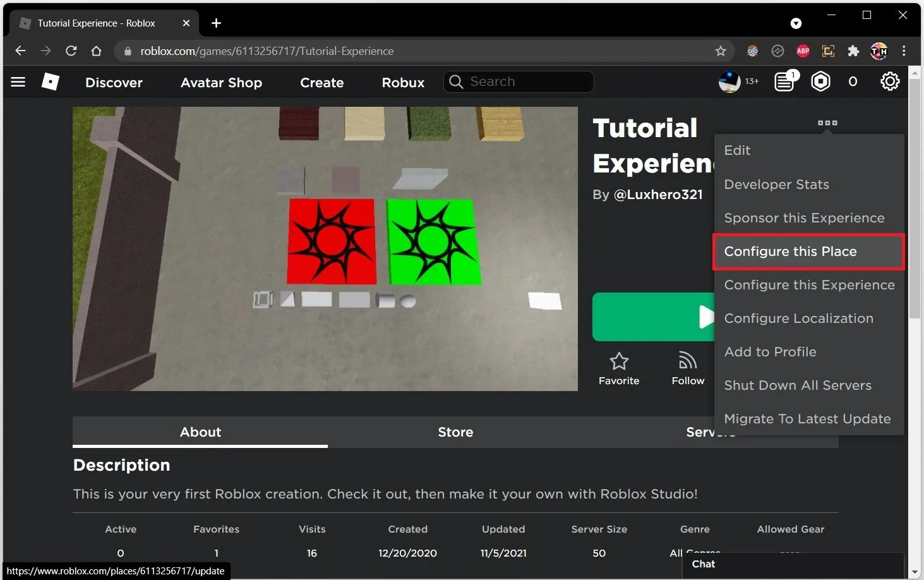Choose Add to Profile
This screenshot has height=580, width=924.
[x=809, y=352]
